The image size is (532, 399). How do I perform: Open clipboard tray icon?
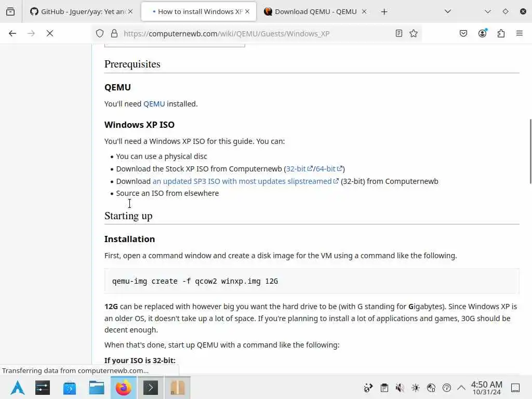(x=384, y=388)
